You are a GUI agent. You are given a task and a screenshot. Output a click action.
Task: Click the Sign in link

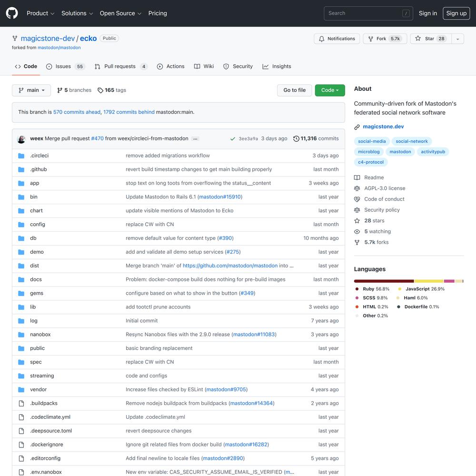428,13
